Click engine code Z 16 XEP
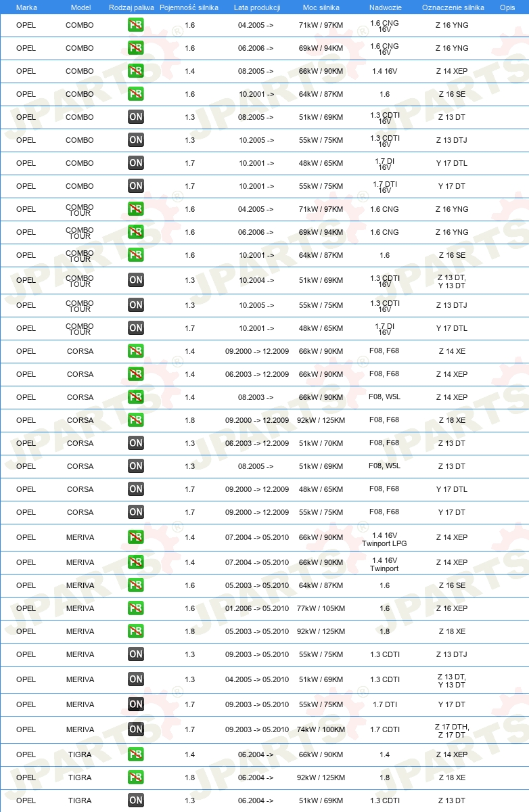The width and height of the screenshot is (529, 812). pyautogui.click(x=452, y=608)
